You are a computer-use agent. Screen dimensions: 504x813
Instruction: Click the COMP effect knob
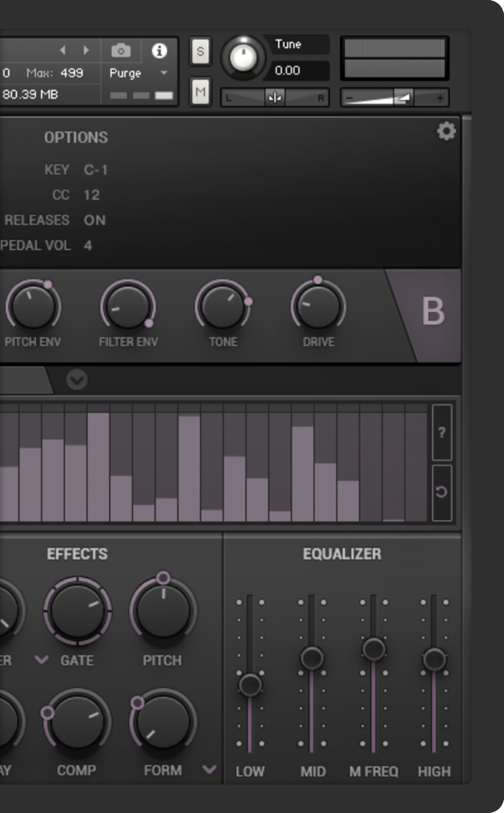(x=77, y=722)
